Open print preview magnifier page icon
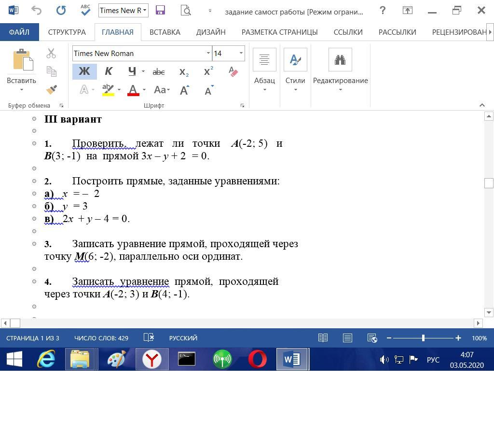The width and height of the screenshot is (494, 448). (x=186, y=11)
